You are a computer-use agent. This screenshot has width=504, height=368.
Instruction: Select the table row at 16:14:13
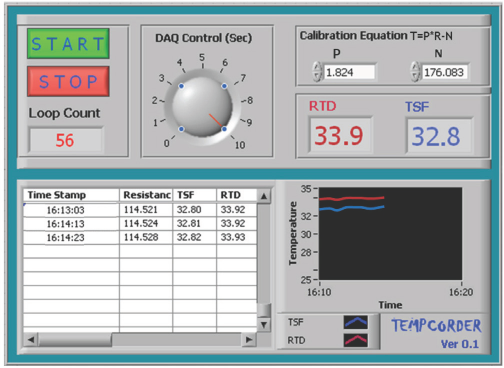point(140,224)
